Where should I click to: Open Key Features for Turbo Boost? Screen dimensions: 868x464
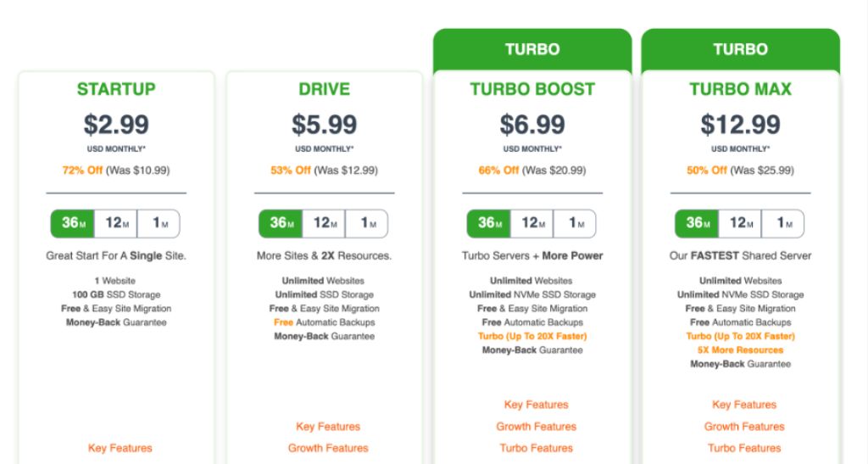tap(536, 405)
